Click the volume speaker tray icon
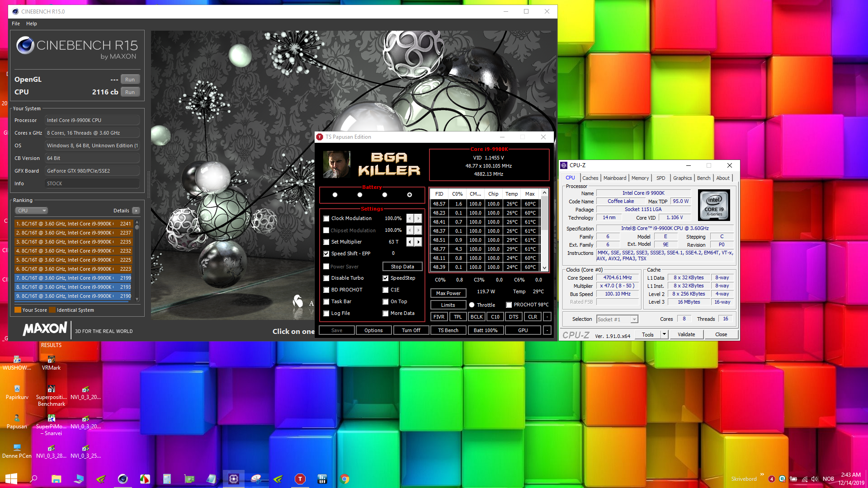Viewport: 868px width, 488px height. click(815, 479)
